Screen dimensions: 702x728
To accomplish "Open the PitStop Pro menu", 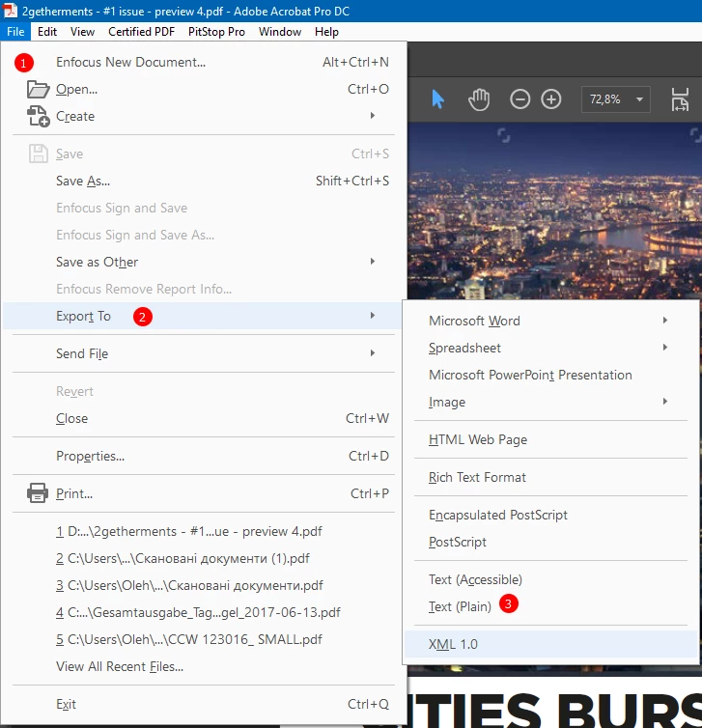I will tap(216, 32).
